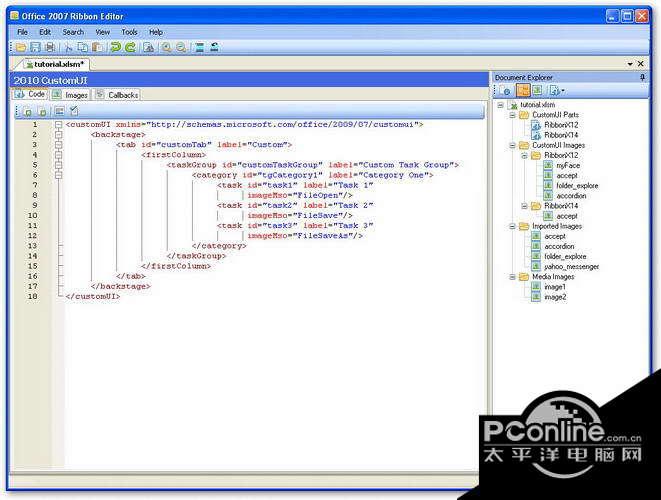Collapse the CustomUI Parts folder
Screen dimensions: 661x500
click(513, 115)
